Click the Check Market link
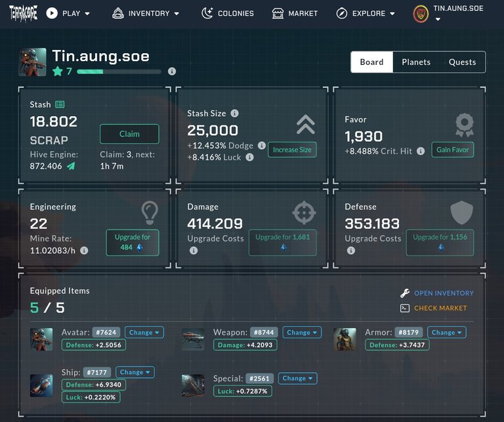Viewport: 504px width, 422px height. tap(440, 308)
